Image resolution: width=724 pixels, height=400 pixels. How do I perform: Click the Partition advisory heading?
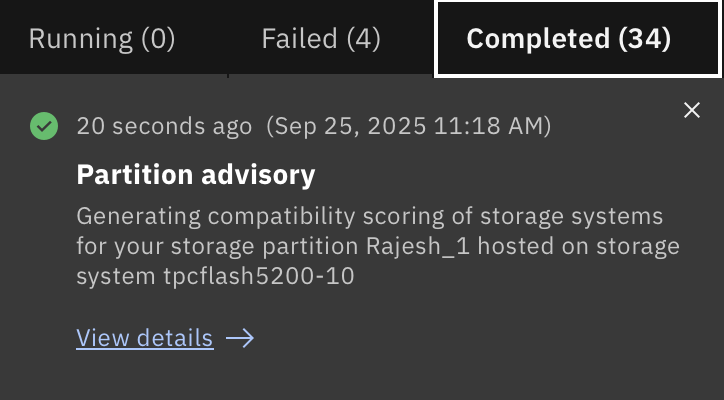(196, 176)
